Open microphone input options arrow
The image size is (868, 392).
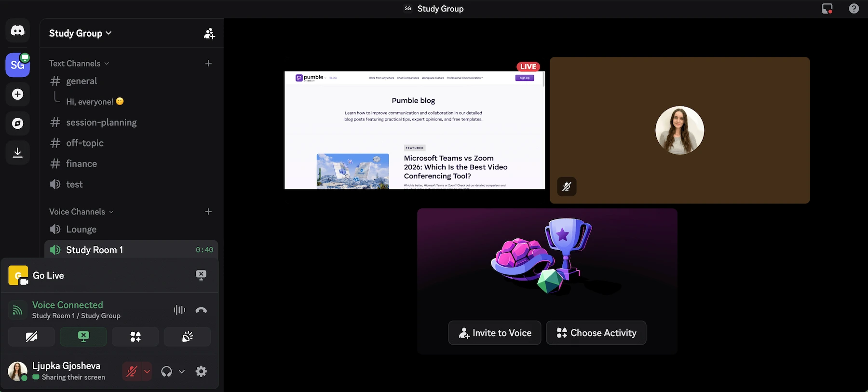click(147, 371)
